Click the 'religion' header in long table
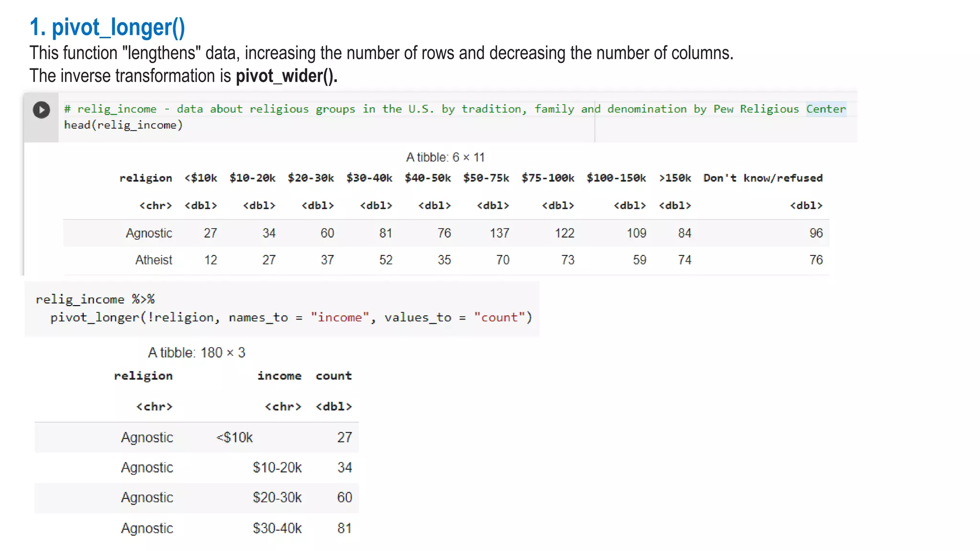980x551 pixels. point(143,376)
